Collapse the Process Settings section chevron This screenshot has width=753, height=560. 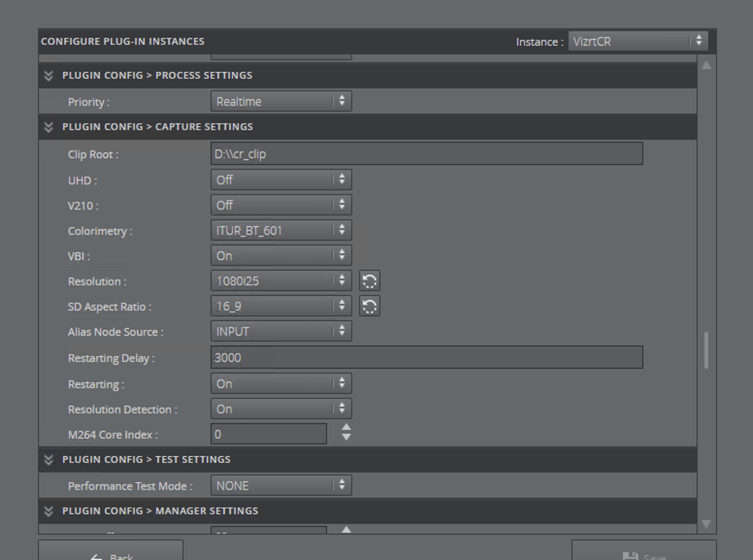tap(49, 75)
